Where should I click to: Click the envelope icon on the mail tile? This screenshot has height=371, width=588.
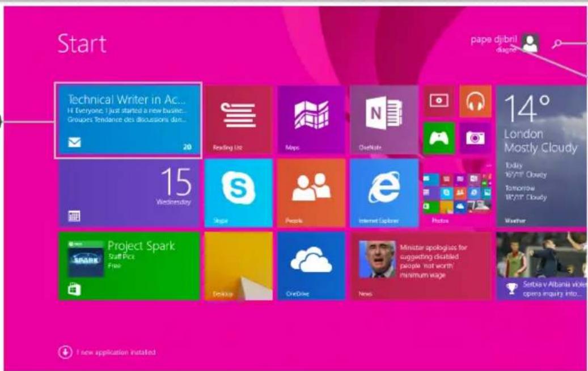[74, 142]
